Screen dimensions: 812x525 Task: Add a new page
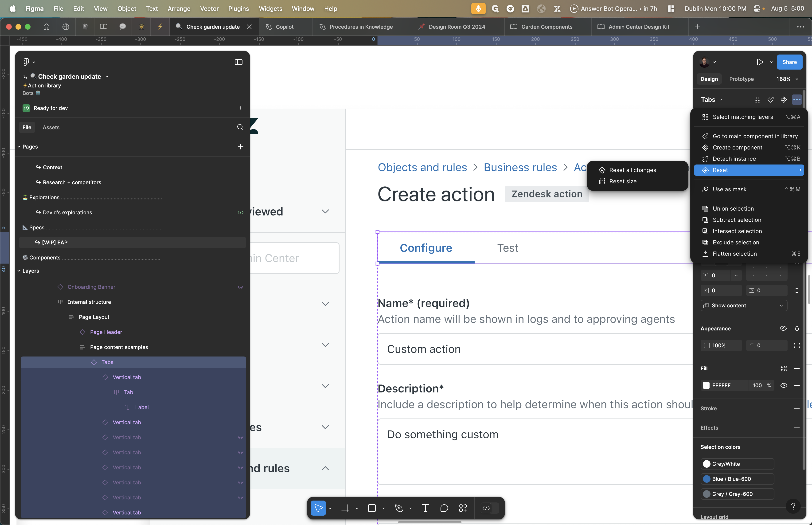240,147
